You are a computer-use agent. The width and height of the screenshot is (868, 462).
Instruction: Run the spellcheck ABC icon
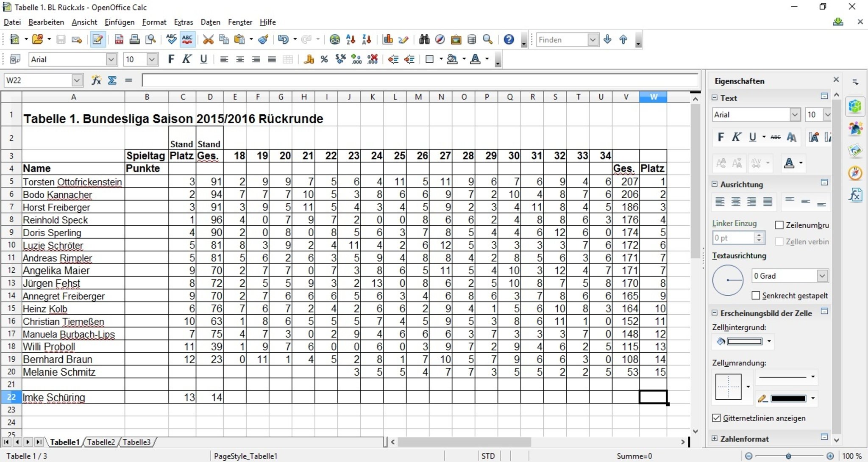pyautogui.click(x=171, y=39)
